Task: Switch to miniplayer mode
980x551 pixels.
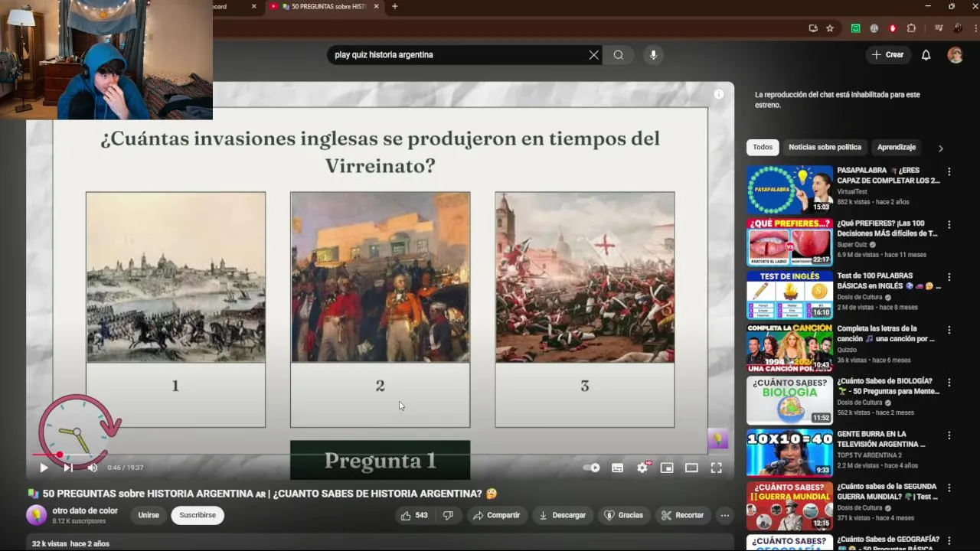Action: tap(667, 468)
